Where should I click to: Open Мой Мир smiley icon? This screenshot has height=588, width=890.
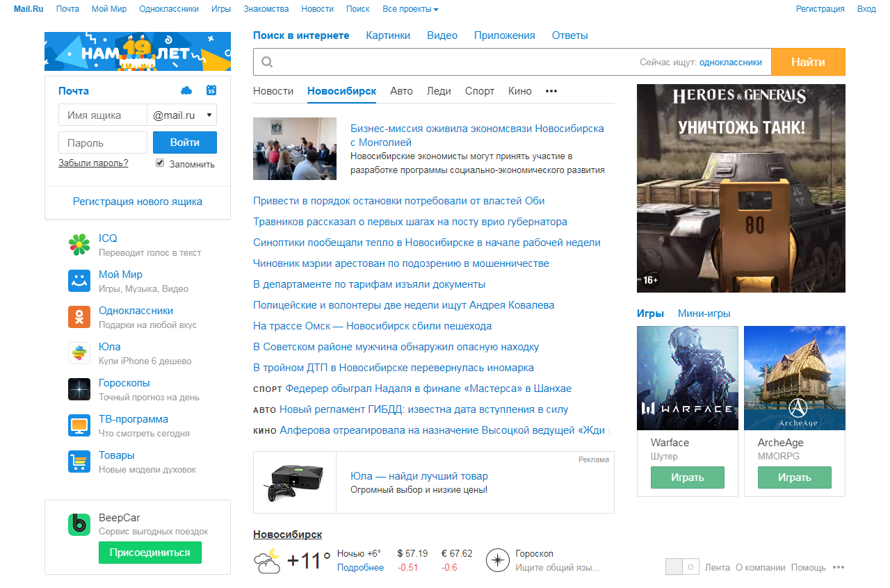(79, 281)
